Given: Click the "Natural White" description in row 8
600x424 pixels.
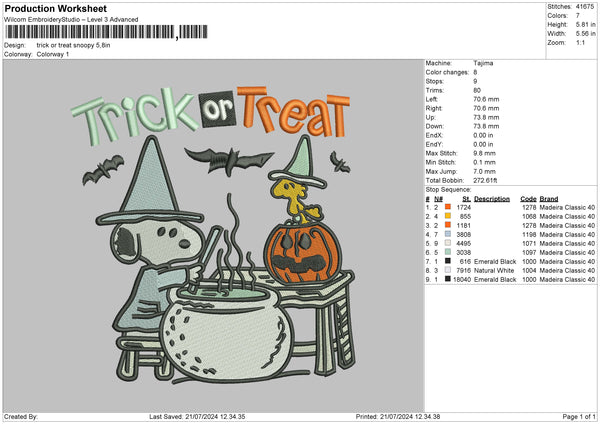Looking at the screenshot, I should coord(494,271).
